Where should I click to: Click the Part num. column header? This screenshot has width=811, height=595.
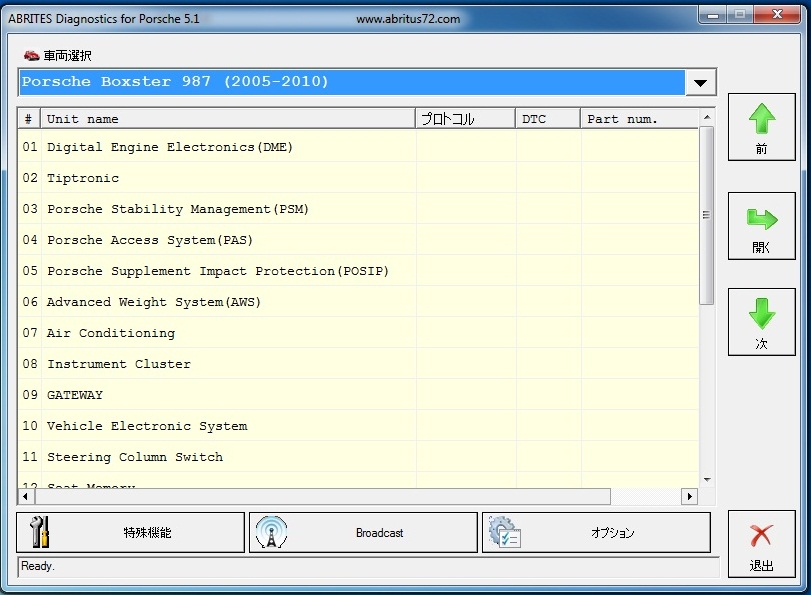pos(640,119)
